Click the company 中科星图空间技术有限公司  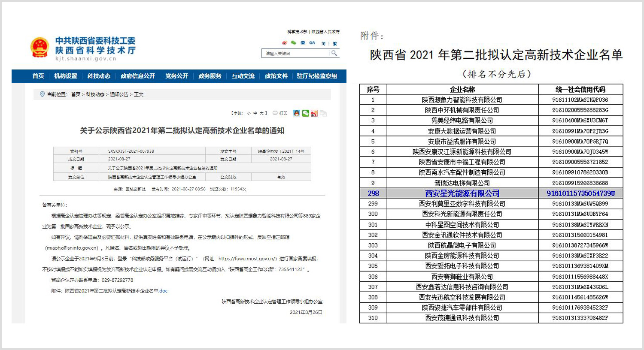point(462,225)
